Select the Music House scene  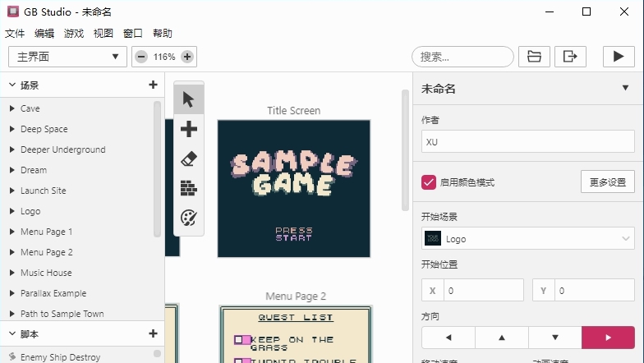click(77, 273)
